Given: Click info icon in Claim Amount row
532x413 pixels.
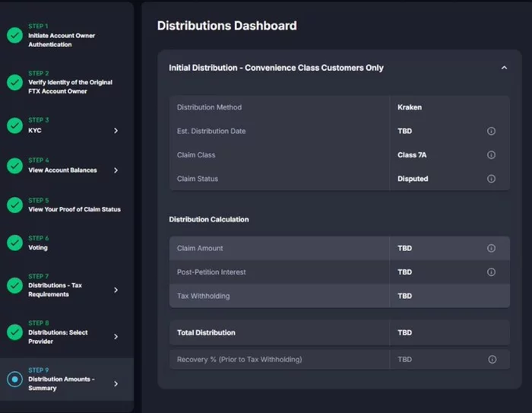Looking at the screenshot, I should pyautogui.click(x=491, y=248).
